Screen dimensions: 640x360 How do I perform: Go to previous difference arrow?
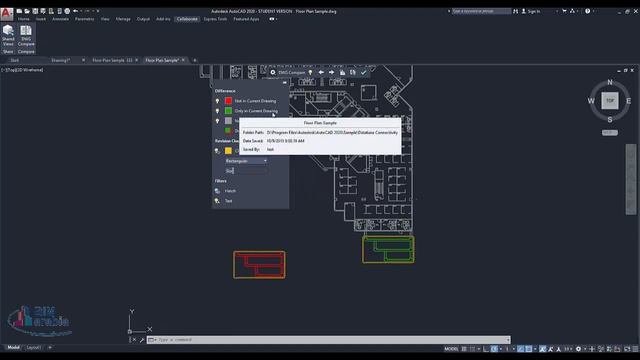321,73
